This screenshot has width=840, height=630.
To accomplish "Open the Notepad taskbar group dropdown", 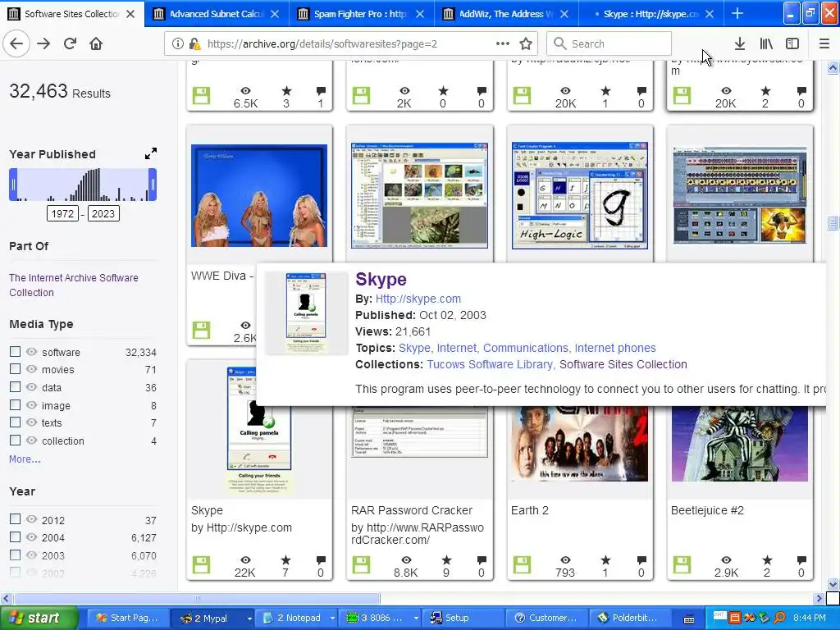I will [x=332, y=619].
